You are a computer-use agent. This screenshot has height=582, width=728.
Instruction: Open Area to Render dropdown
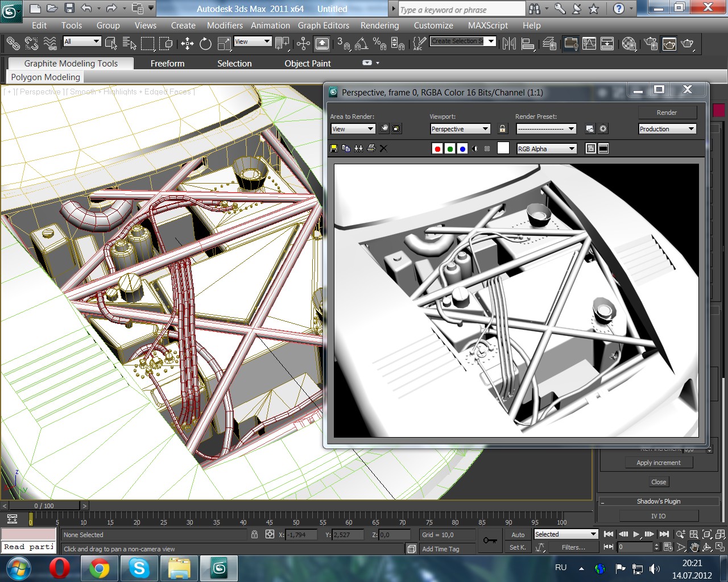(x=353, y=129)
